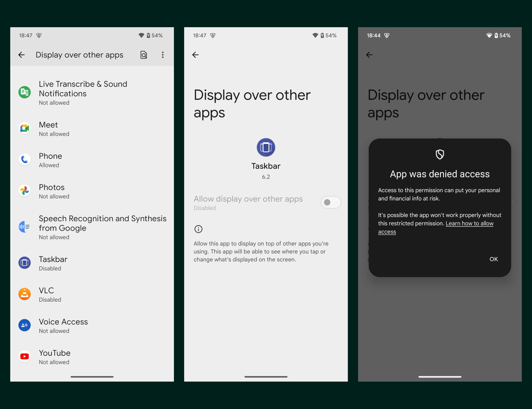The width and height of the screenshot is (532, 409).
Task: Open the search icon in Display settings
Action: (x=144, y=55)
